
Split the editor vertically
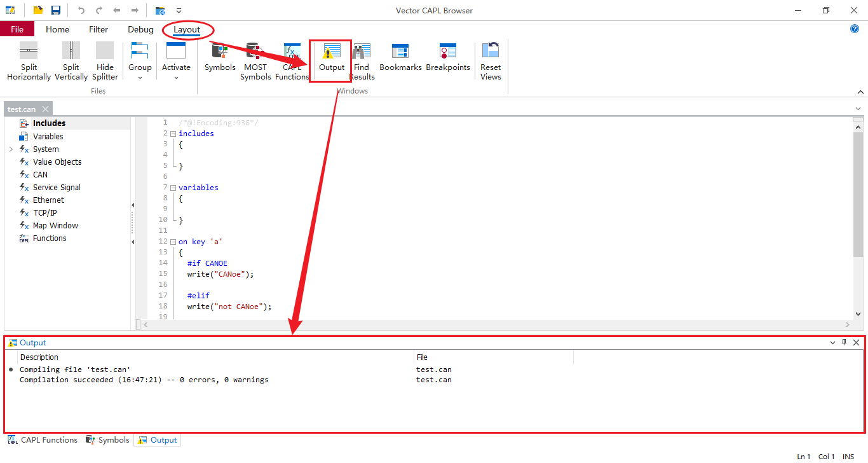coord(71,61)
